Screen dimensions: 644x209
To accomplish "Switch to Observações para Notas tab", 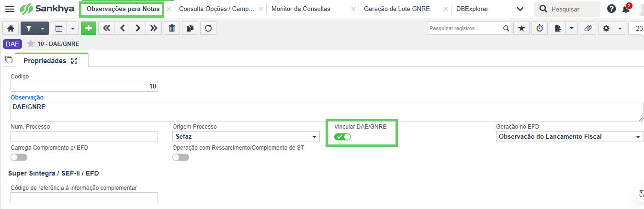I will [123, 9].
